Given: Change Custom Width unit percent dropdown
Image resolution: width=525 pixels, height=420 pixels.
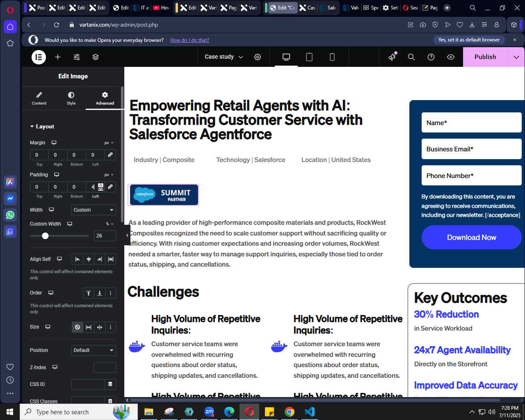Looking at the screenshot, I should (110, 224).
